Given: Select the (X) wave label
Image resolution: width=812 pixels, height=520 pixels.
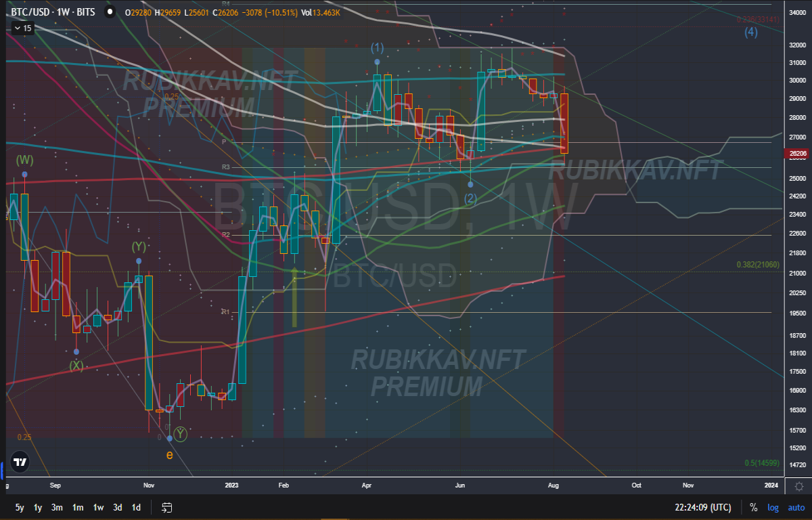Looking at the screenshot, I should (x=76, y=365).
